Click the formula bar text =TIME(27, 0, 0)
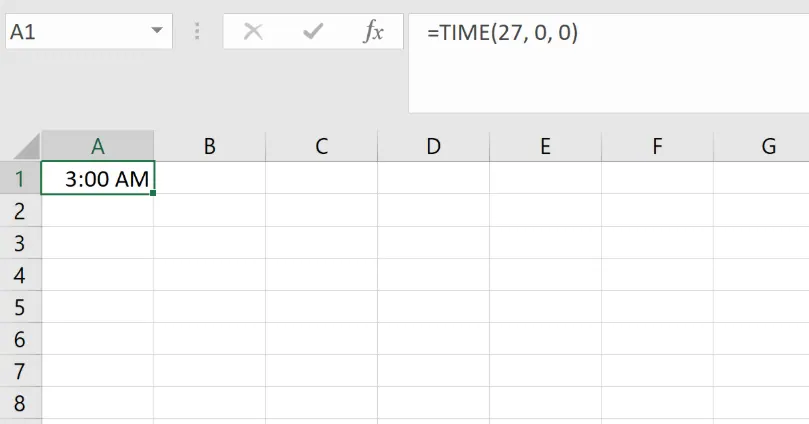The image size is (809, 424). (x=502, y=32)
